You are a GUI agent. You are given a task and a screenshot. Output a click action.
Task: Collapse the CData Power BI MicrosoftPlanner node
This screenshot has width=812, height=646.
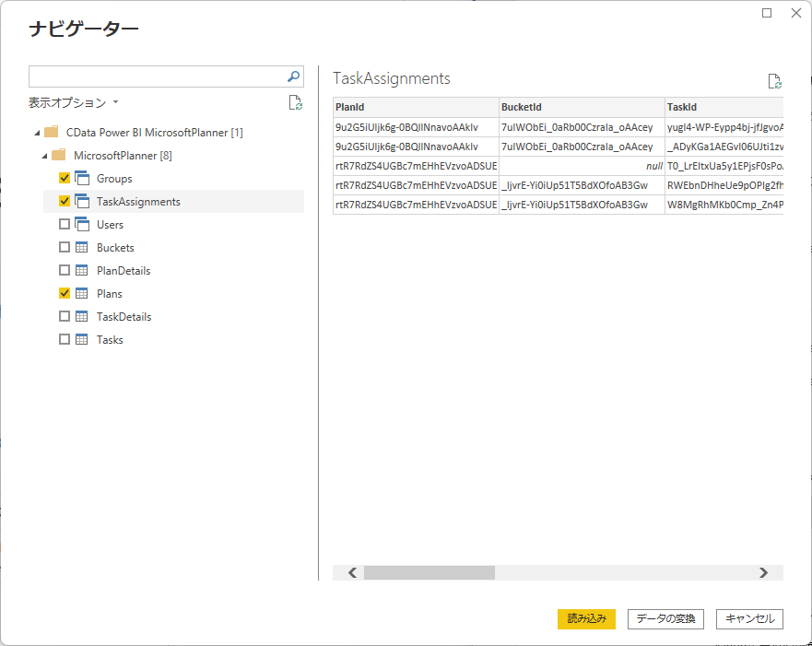click(x=37, y=133)
